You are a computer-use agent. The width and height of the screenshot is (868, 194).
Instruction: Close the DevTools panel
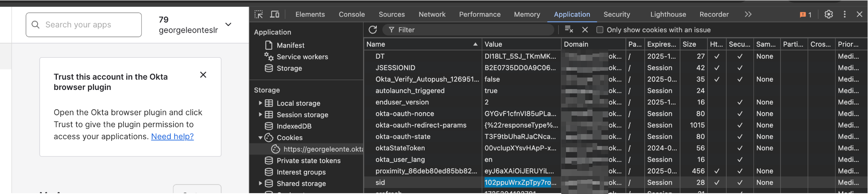[x=859, y=14]
